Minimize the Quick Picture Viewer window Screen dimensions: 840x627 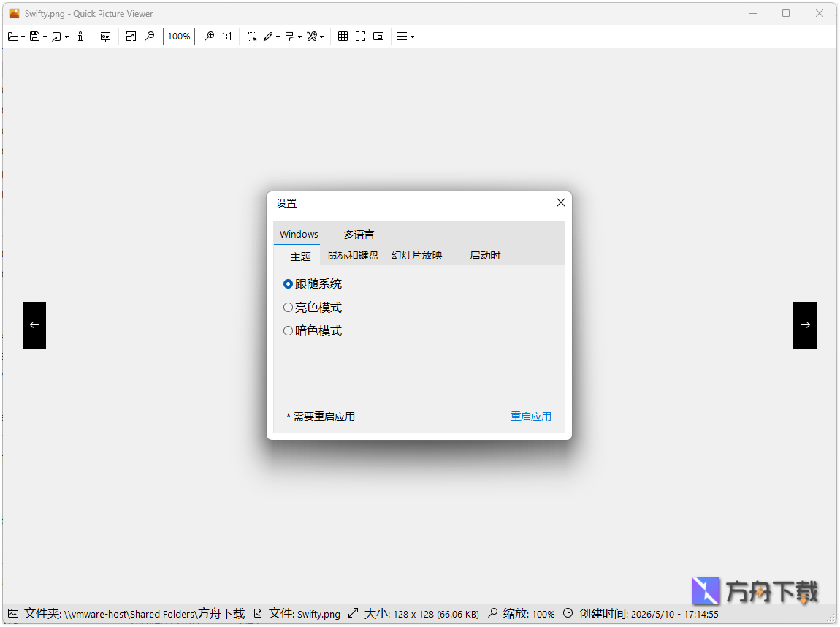click(x=753, y=13)
